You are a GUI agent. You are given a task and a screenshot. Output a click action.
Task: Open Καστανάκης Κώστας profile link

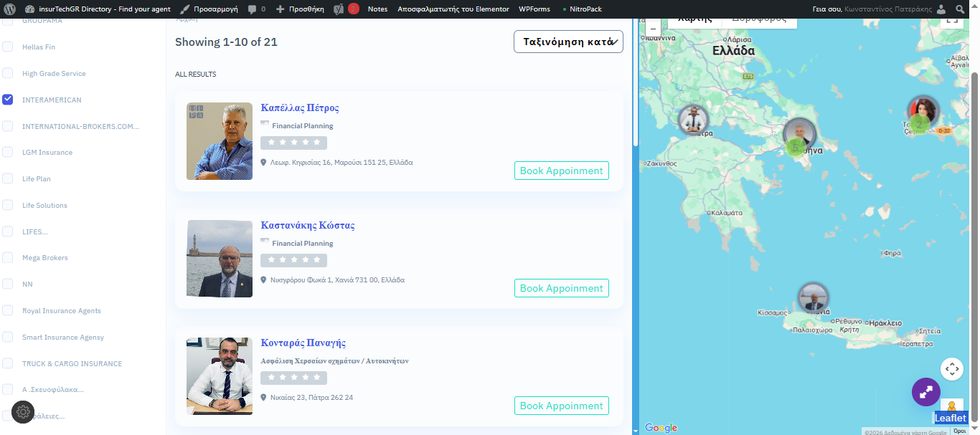coord(308,225)
